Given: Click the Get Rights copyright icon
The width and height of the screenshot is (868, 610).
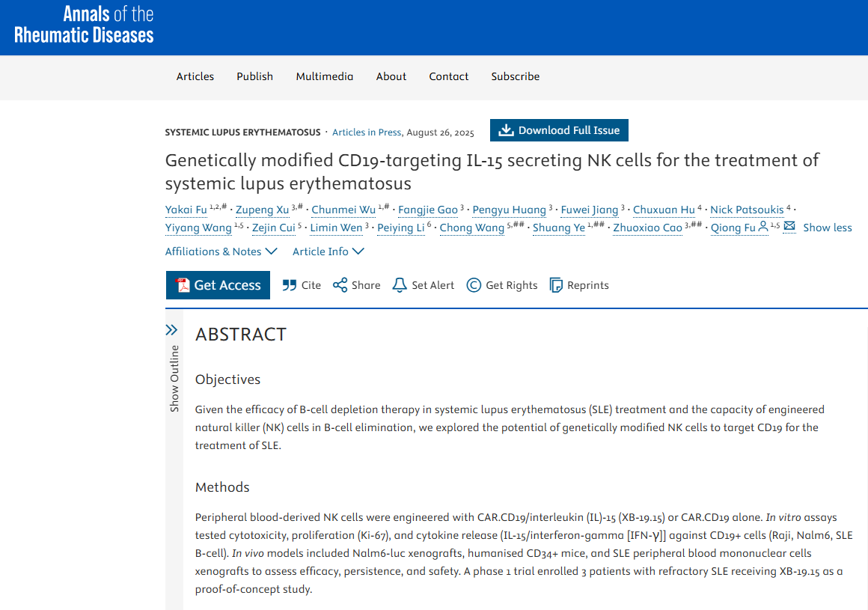Looking at the screenshot, I should click(x=474, y=285).
